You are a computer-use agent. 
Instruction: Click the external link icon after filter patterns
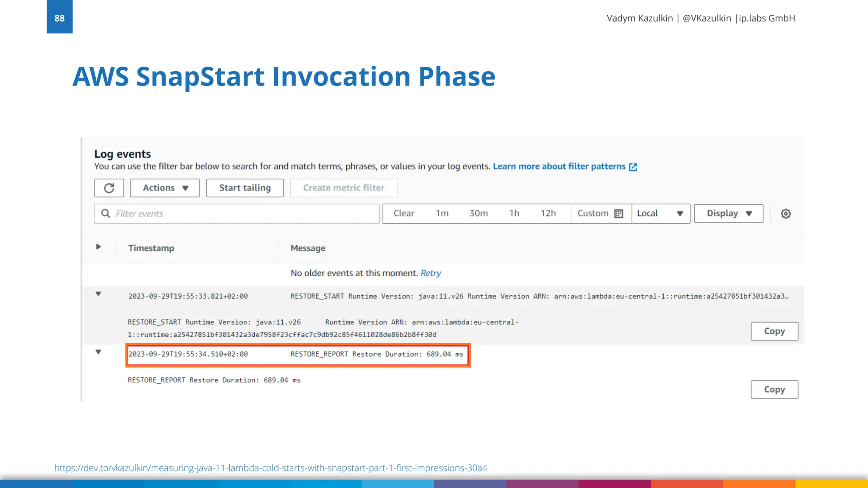633,167
